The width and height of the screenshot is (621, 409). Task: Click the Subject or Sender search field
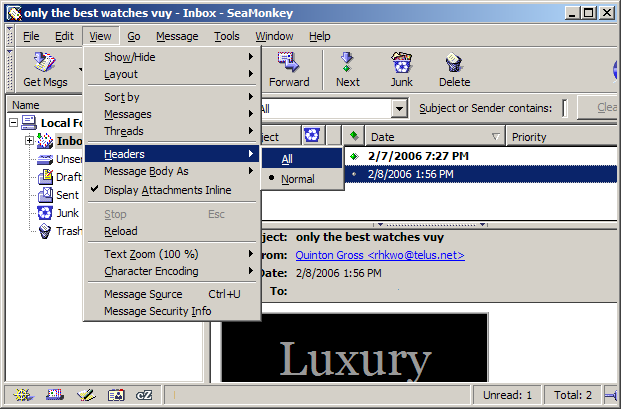tap(565, 108)
